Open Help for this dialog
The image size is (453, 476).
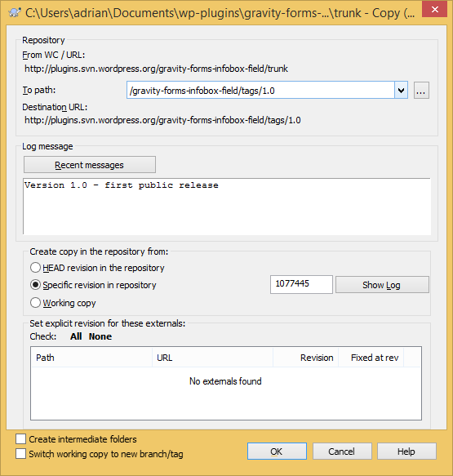point(406,452)
